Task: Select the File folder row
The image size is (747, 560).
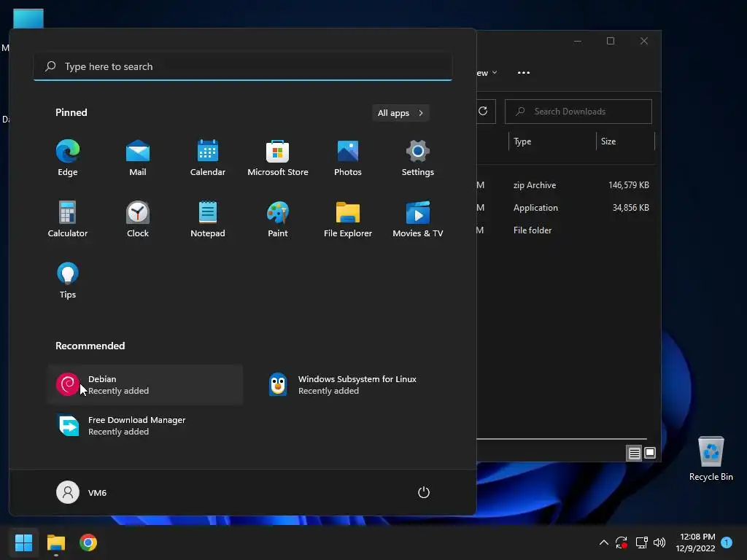Action: pyautogui.click(x=565, y=230)
